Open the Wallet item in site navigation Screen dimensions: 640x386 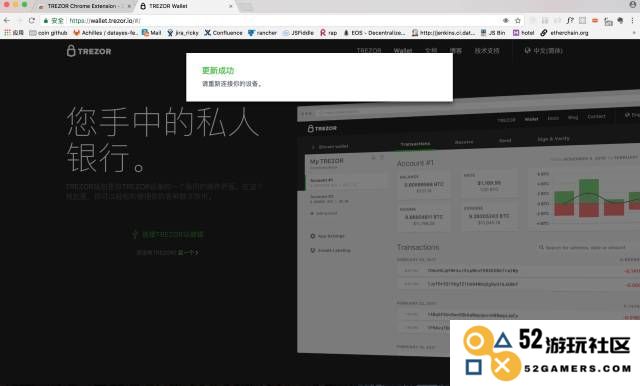click(x=403, y=51)
